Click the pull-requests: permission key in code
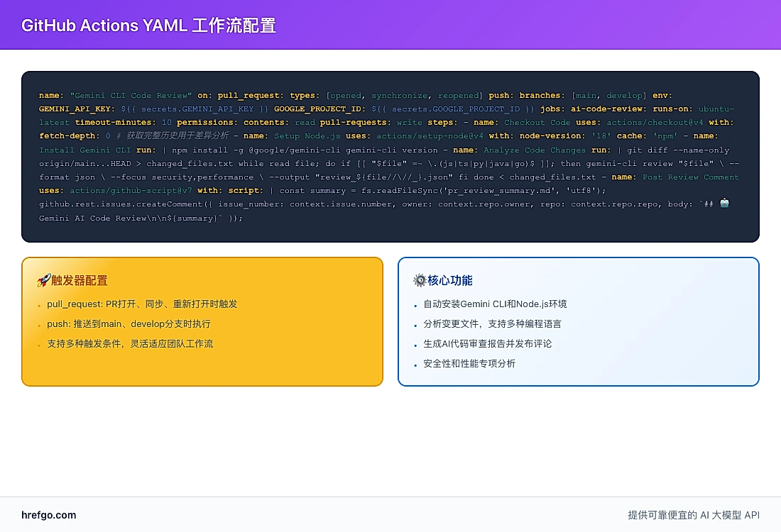 click(356, 123)
